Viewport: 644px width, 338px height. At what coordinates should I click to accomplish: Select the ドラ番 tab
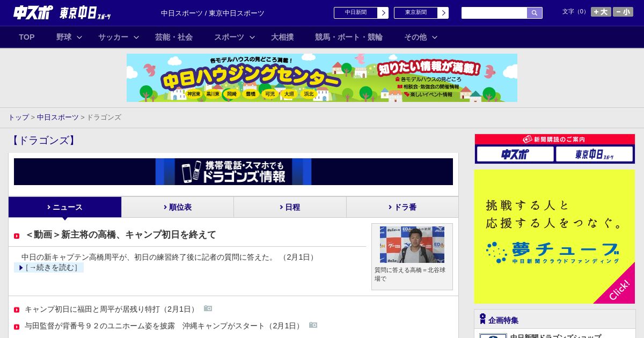(402, 207)
